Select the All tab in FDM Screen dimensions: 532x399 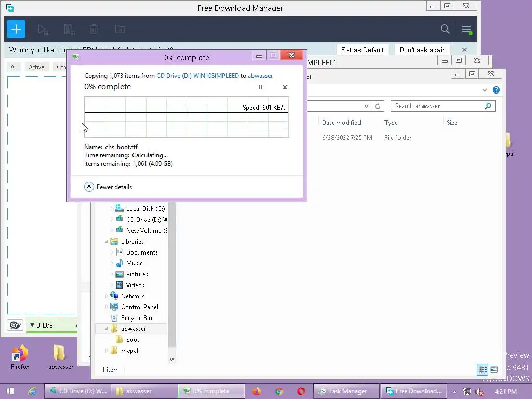click(14, 67)
